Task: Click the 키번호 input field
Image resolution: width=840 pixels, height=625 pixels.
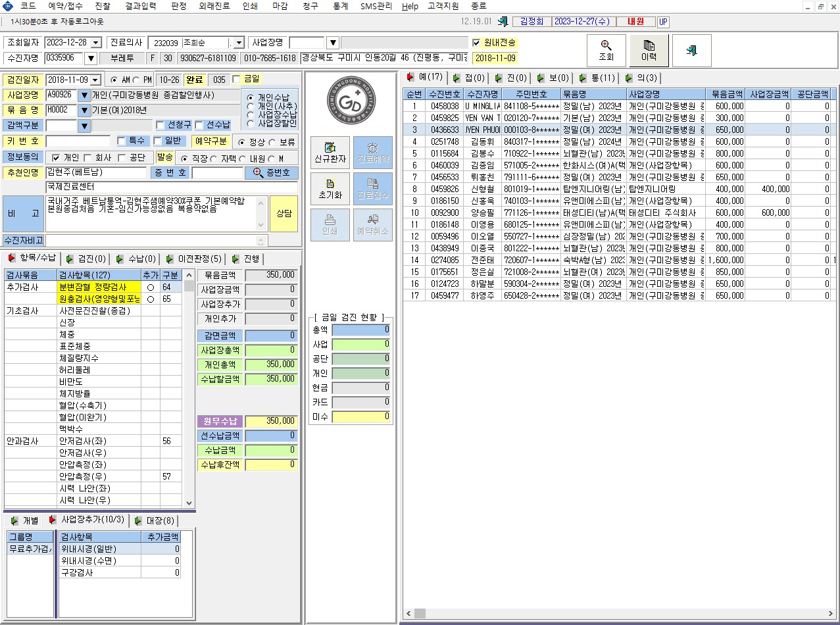Action: pyautogui.click(x=78, y=141)
